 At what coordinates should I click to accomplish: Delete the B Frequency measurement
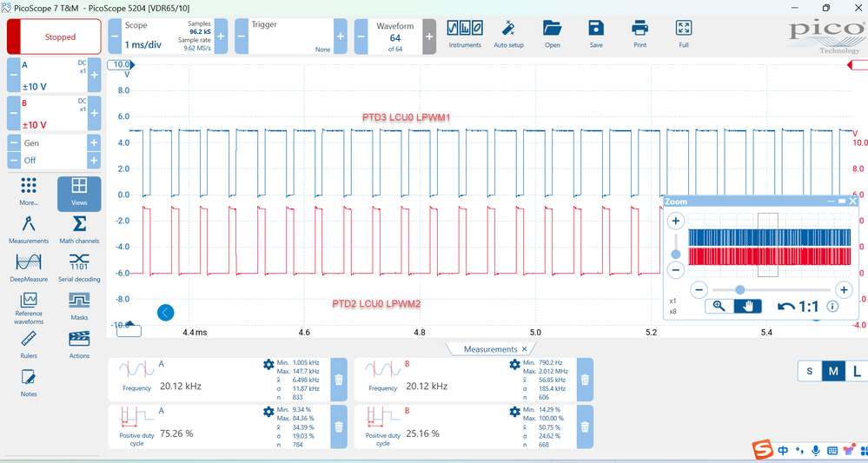pos(585,380)
